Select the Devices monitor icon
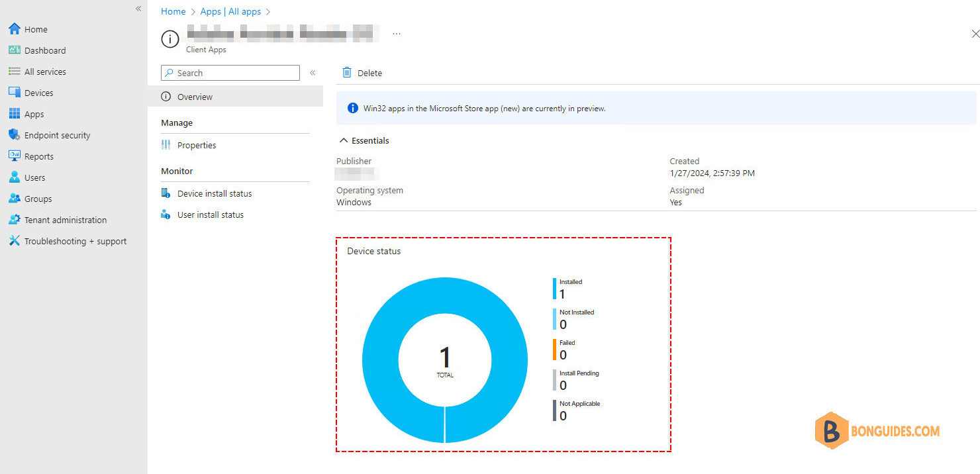 [x=15, y=93]
